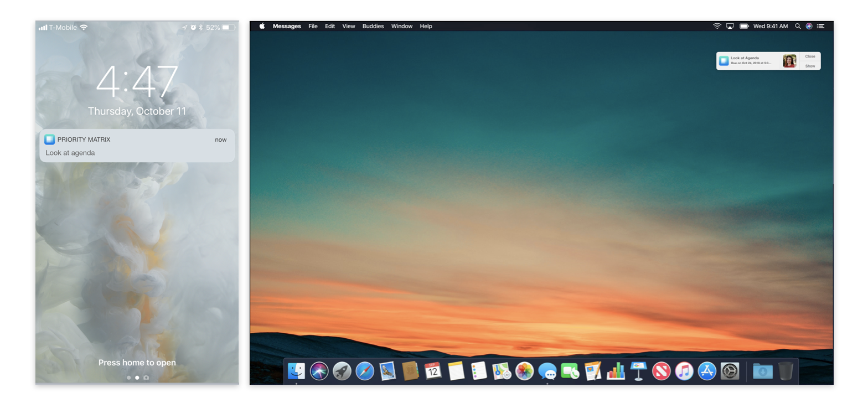Open Notification Center from the menu bar
The width and height of the screenshot is (868, 413).
coord(821,26)
